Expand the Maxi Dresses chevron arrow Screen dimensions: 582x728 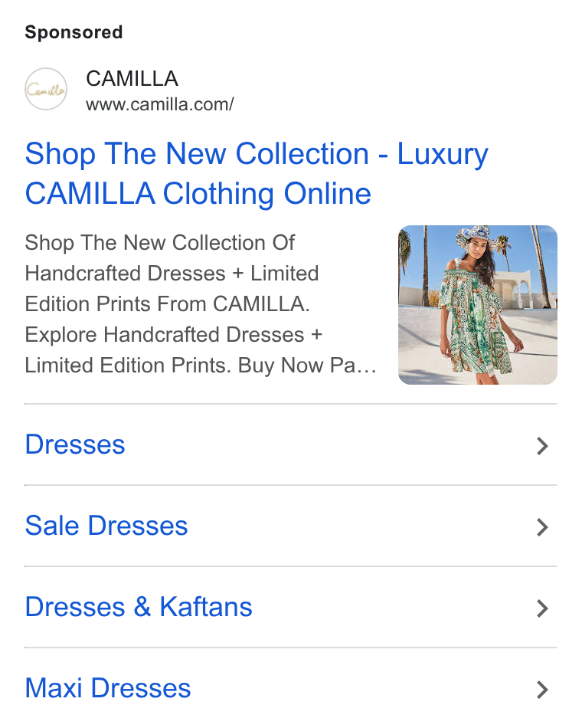point(542,690)
